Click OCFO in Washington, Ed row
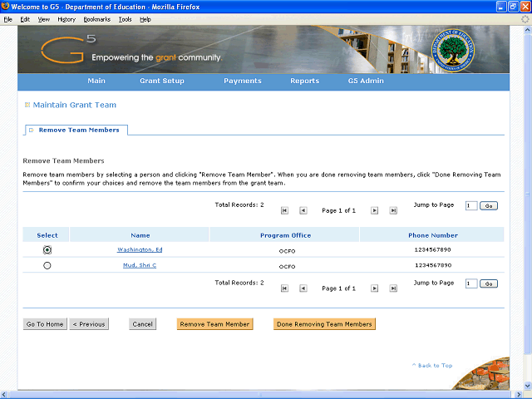 [x=287, y=251]
